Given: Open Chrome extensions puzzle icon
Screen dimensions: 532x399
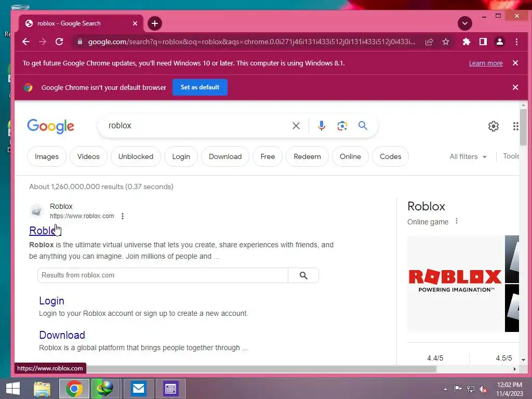Looking at the screenshot, I should pyautogui.click(x=467, y=42).
